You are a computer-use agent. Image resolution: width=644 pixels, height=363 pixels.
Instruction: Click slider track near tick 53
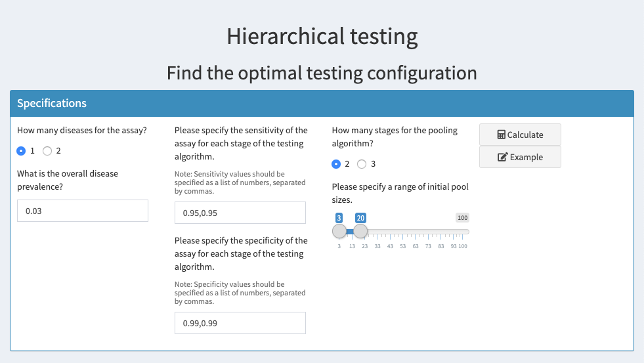click(402, 232)
